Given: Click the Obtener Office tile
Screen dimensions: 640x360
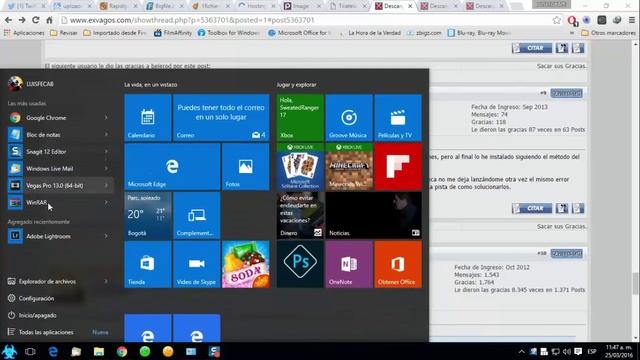Looking at the screenshot, I should tap(398, 264).
